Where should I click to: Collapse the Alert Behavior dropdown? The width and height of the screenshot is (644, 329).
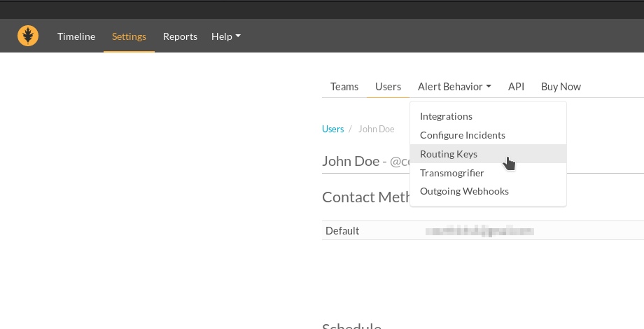tap(454, 87)
